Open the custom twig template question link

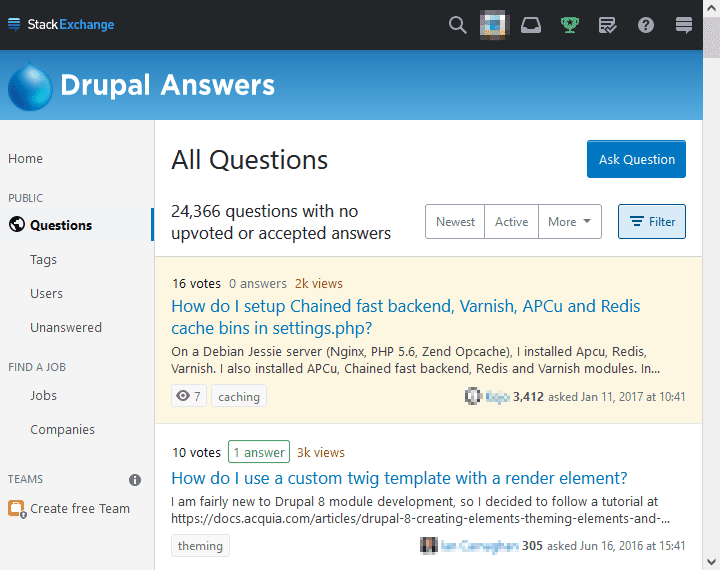coord(399,478)
